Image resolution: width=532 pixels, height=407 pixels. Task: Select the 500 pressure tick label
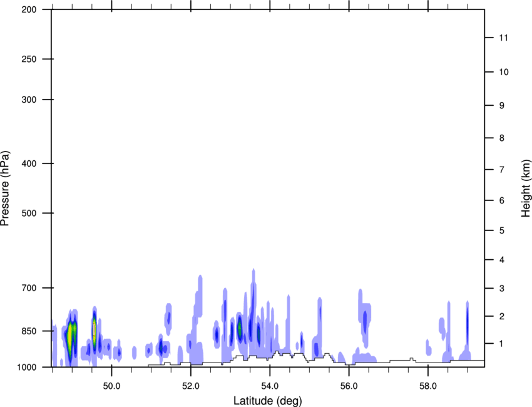(x=29, y=213)
